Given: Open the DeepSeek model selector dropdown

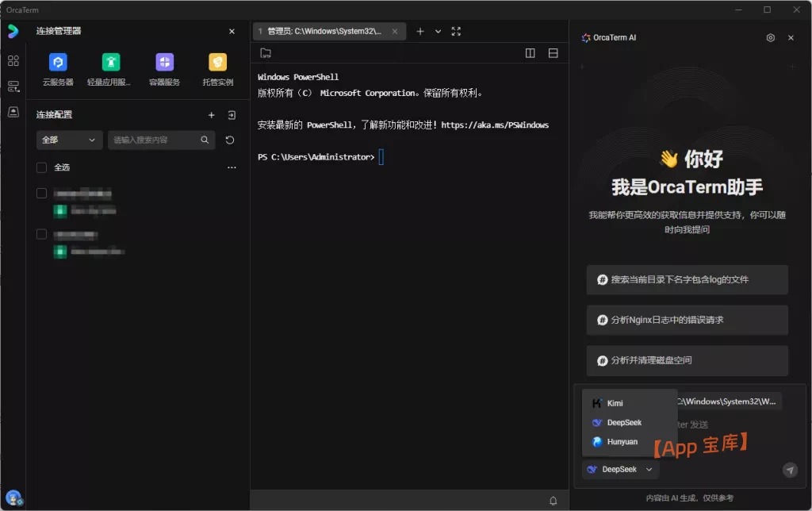Looking at the screenshot, I should (619, 469).
